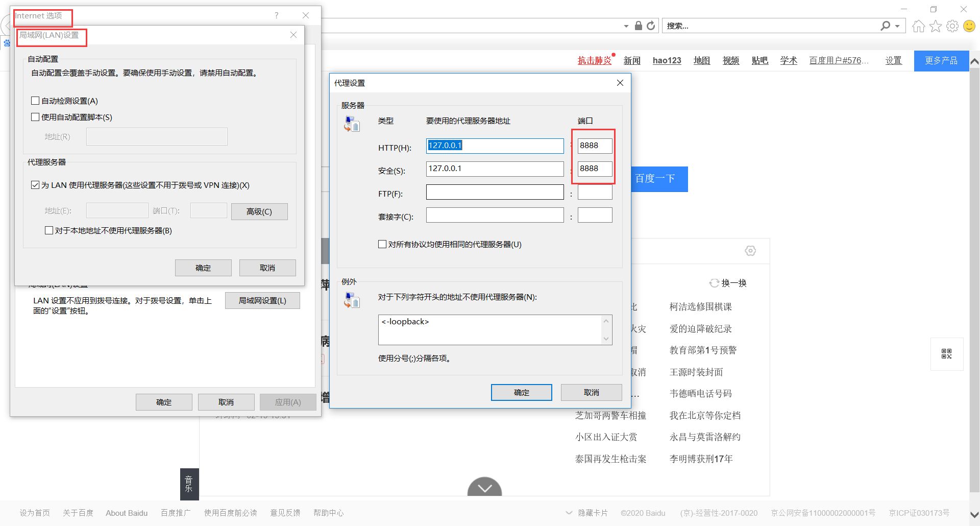The image size is (980, 526).
Task: Open the address bar history dropdown
Action: 625,26
